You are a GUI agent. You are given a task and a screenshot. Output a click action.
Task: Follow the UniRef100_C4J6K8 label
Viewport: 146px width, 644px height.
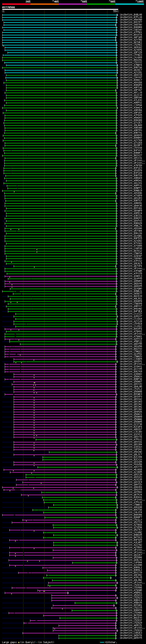[x=131, y=58]
